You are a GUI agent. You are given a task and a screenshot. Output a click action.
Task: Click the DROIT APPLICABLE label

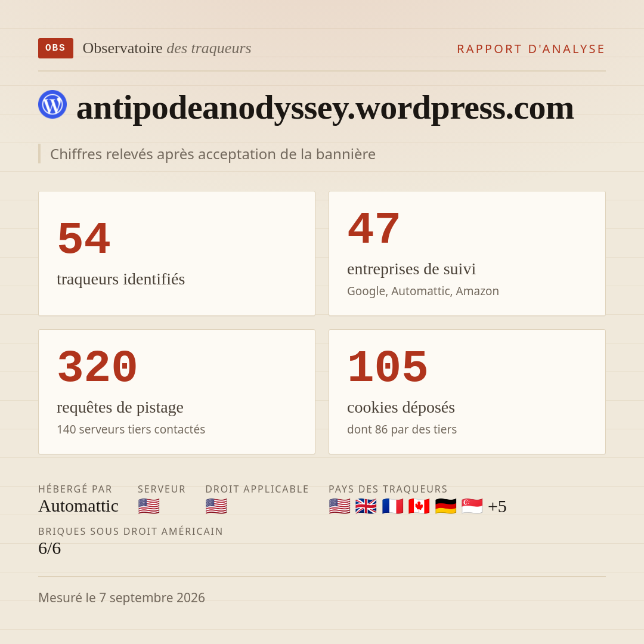point(257,489)
